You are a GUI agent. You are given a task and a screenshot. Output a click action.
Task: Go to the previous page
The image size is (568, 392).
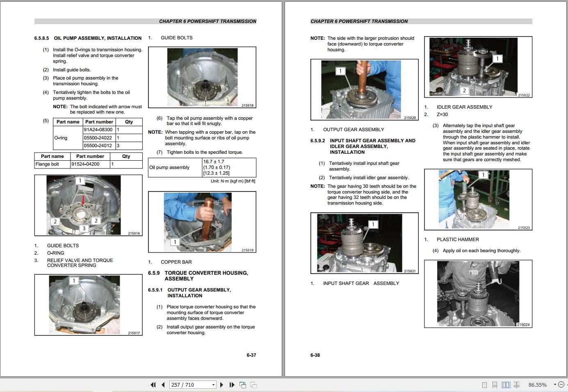click(163, 385)
